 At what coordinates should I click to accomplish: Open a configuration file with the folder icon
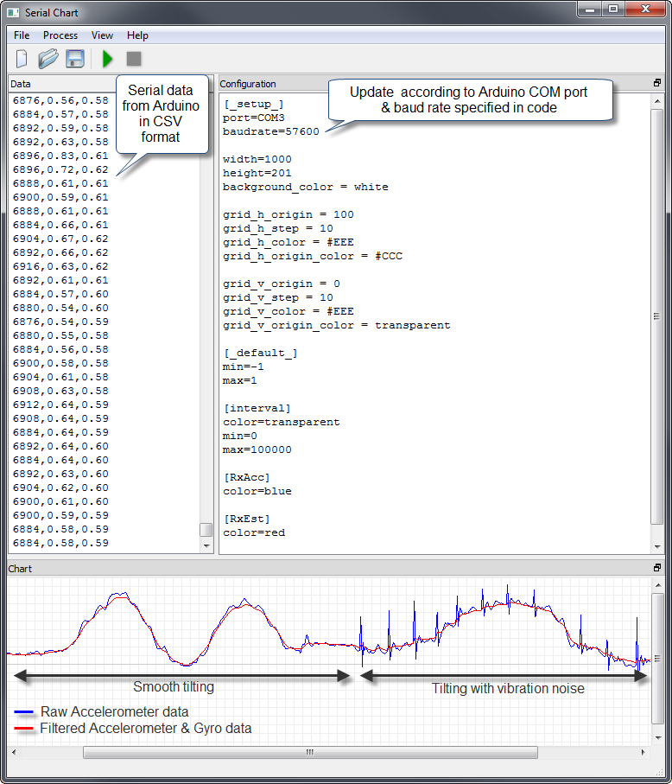tap(48, 59)
